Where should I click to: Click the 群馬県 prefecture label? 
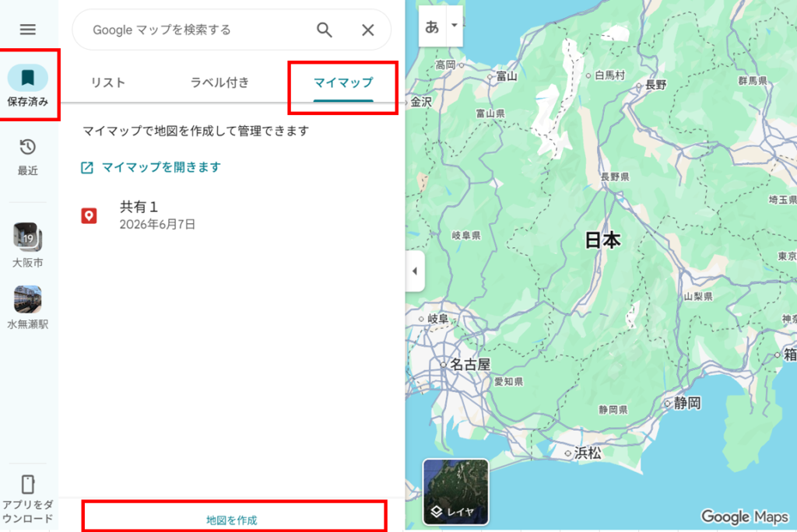(x=753, y=81)
